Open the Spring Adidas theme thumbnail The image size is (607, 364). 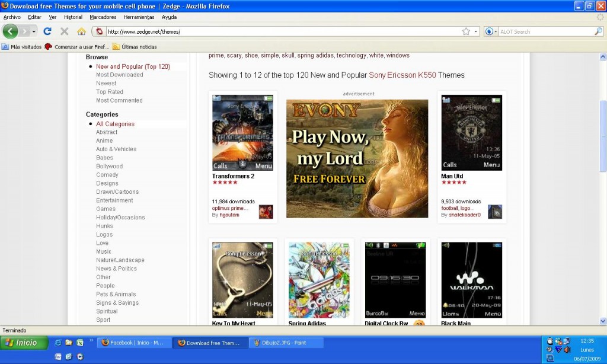(319, 280)
